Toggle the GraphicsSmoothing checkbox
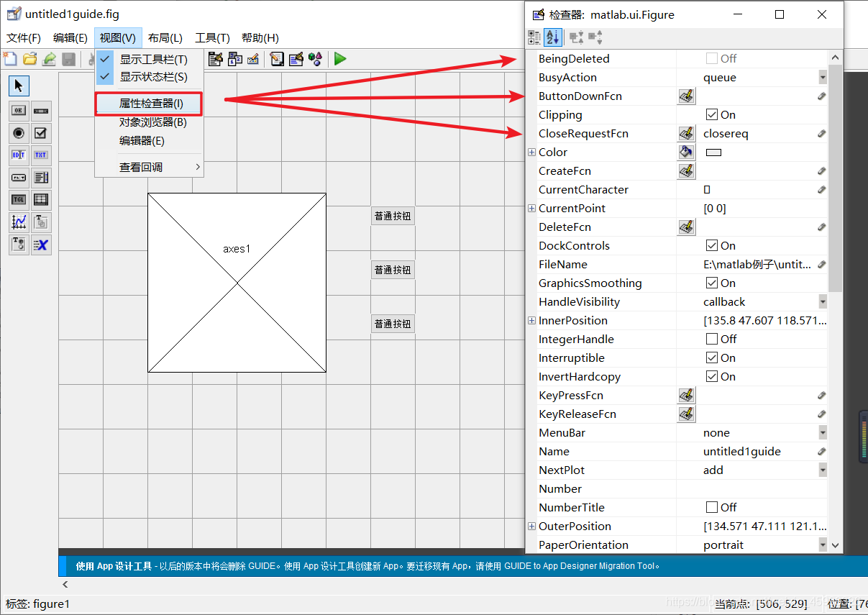Screen dimensions: 868x615 point(712,283)
